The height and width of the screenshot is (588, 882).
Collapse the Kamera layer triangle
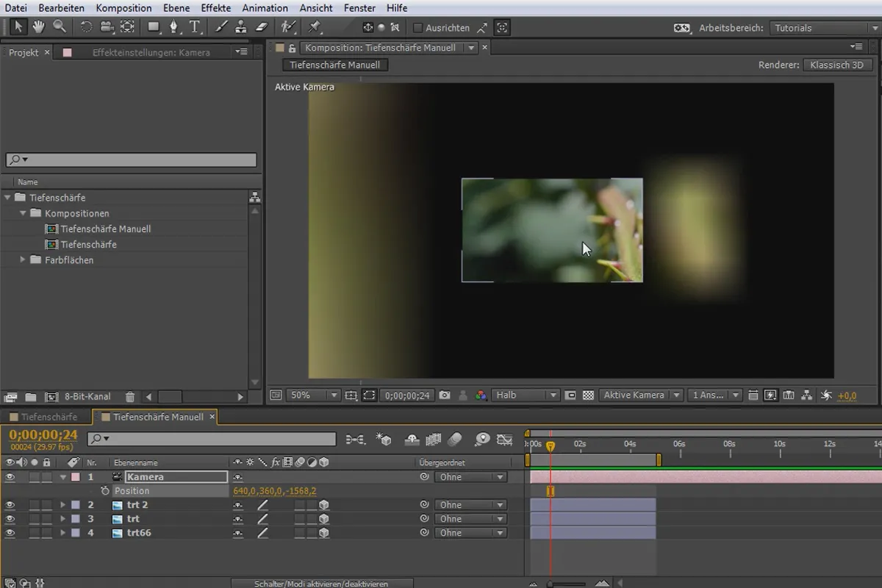[x=63, y=477]
